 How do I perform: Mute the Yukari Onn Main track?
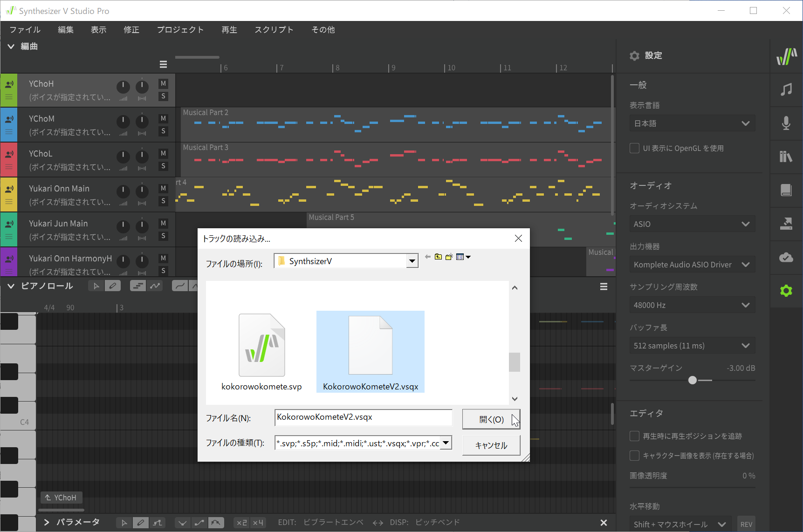(163, 188)
